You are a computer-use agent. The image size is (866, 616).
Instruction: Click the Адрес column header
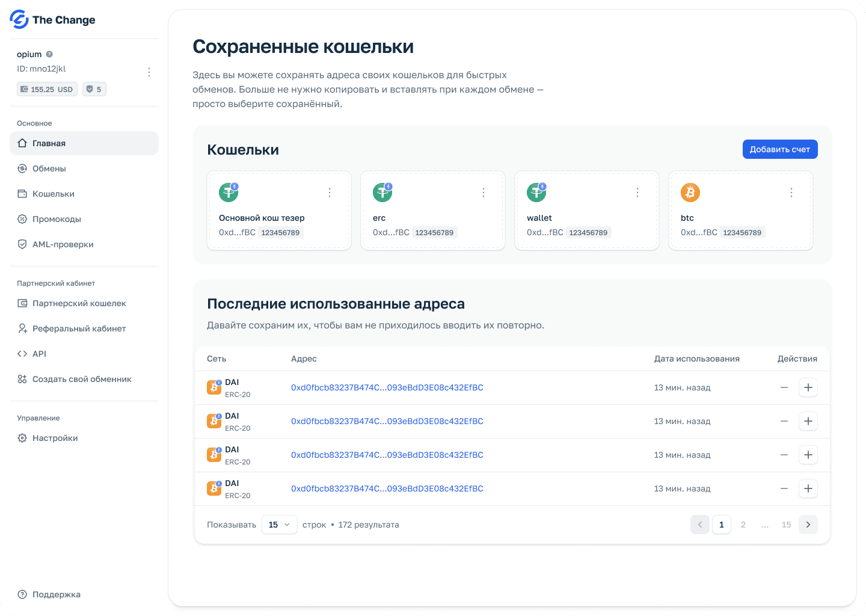[x=304, y=359]
